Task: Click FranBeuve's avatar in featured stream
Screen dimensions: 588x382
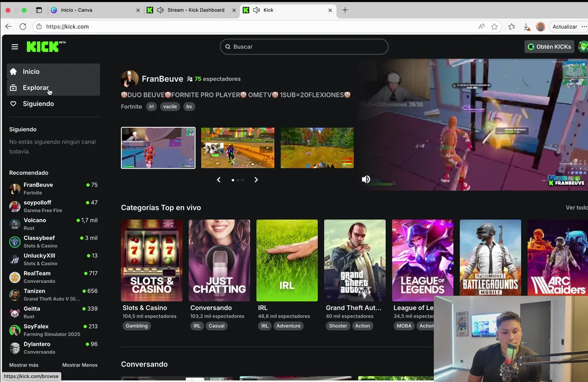Action: [x=129, y=79]
